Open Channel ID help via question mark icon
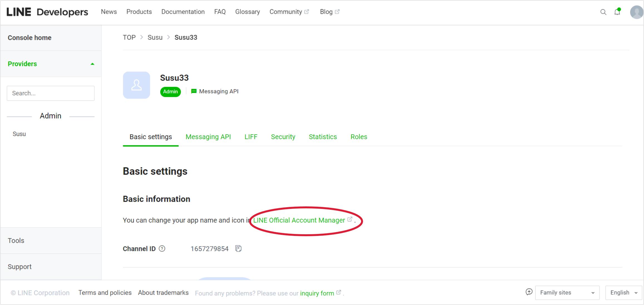Image resolution: width=644 pixels, height=305 pixels. 162,249
